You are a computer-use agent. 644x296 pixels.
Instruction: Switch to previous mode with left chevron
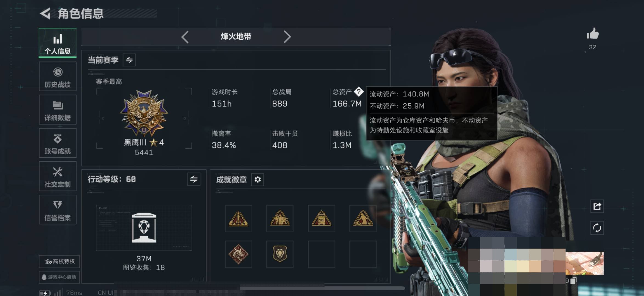185,37
